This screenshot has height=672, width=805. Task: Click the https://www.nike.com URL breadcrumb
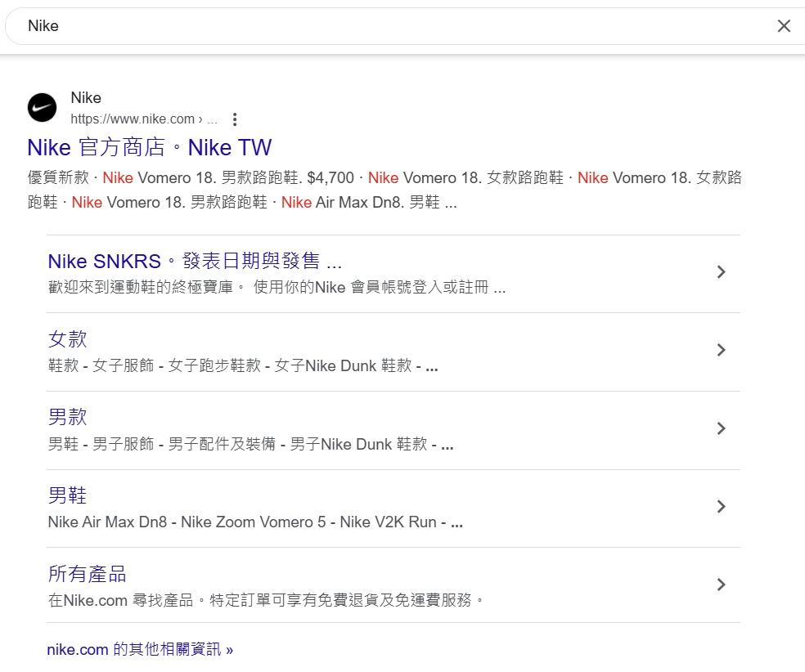tap(133, 119)
